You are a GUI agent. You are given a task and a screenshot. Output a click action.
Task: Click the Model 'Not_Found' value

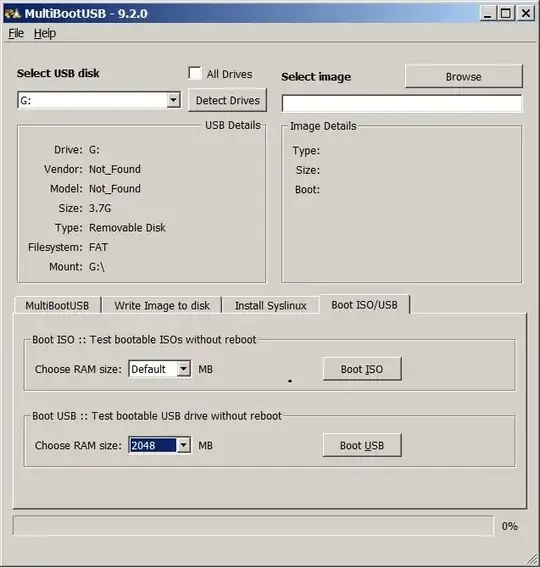[115, 189]
